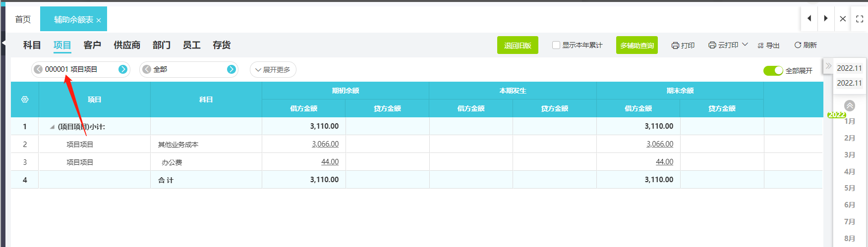Click the 多辅助查询 button
The width and height of the screenshot is (868, 247).
637,45
